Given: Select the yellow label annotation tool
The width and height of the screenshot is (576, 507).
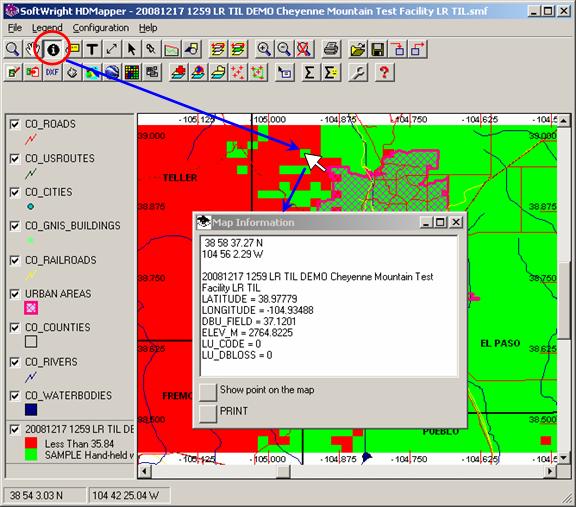Looking at the screenshot, I should pyautogui.click(x=73, y=49).
